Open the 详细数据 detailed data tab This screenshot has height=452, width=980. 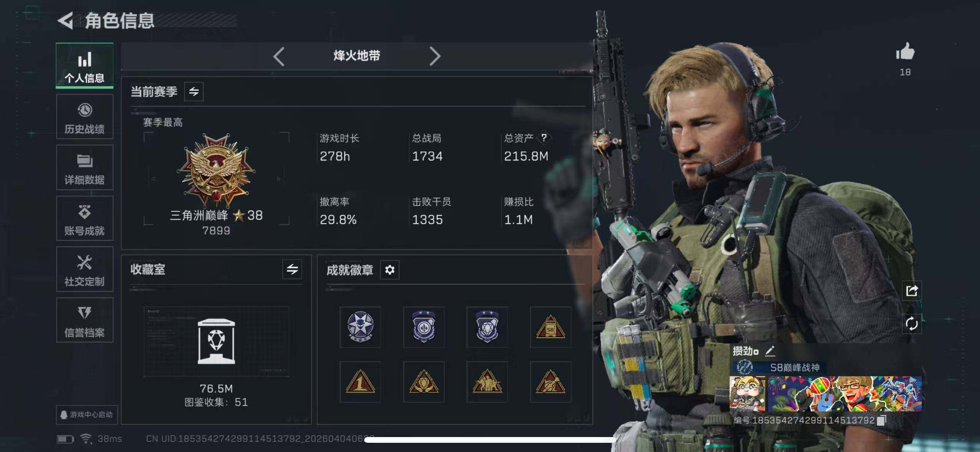84,168
